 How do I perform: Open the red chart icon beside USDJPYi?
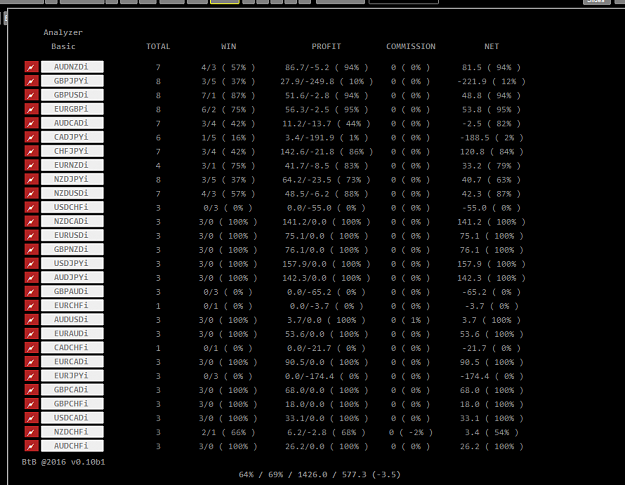[31, 263]
